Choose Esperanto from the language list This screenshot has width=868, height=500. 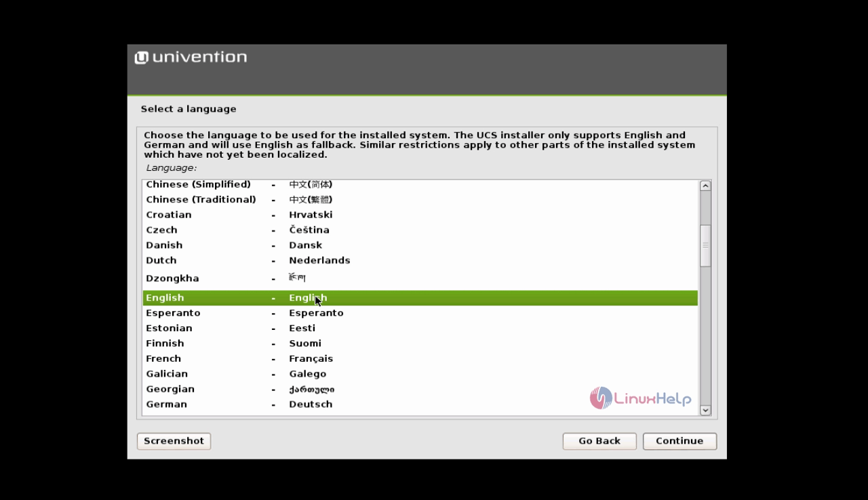[x=420, y=313]
